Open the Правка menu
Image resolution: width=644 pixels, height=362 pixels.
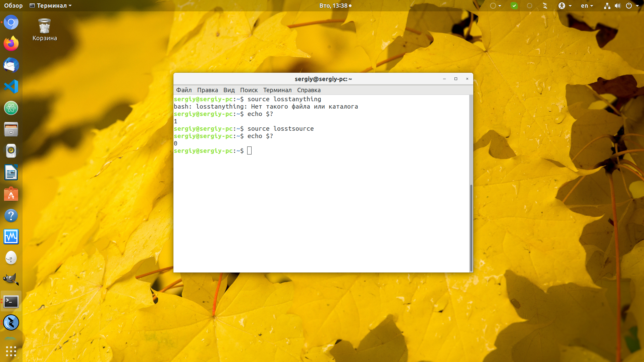[x=207, y=90]
